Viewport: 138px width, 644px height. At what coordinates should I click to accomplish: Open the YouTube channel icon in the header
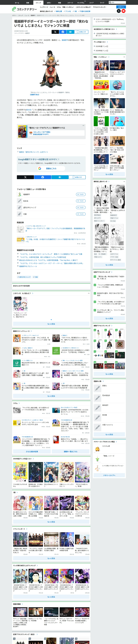[123, 11]
